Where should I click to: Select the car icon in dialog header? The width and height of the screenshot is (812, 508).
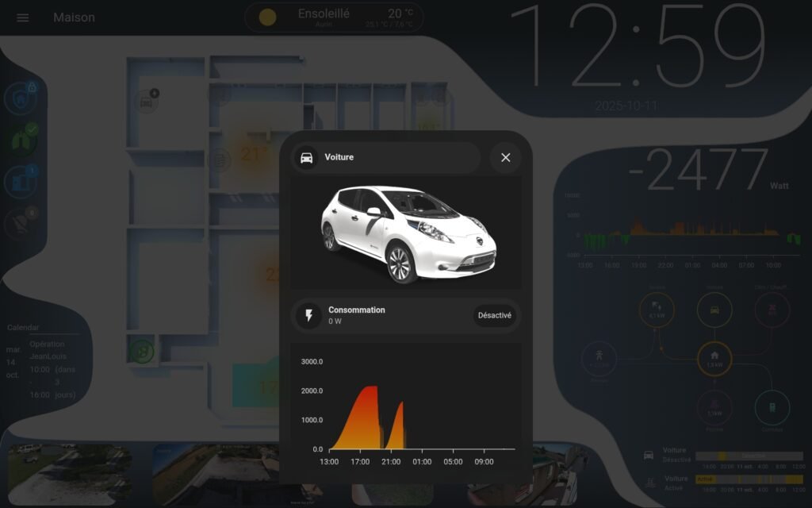[306, 157]
